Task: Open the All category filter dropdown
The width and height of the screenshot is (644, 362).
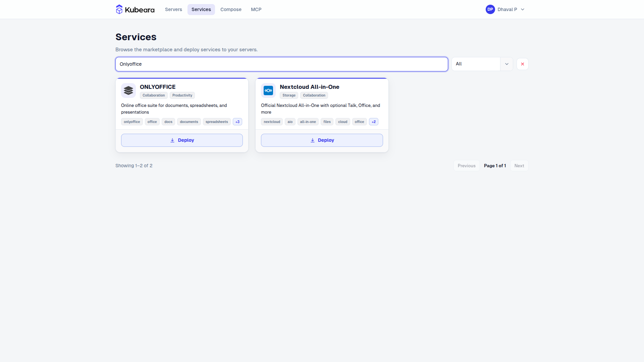Action: coord(482,64)
